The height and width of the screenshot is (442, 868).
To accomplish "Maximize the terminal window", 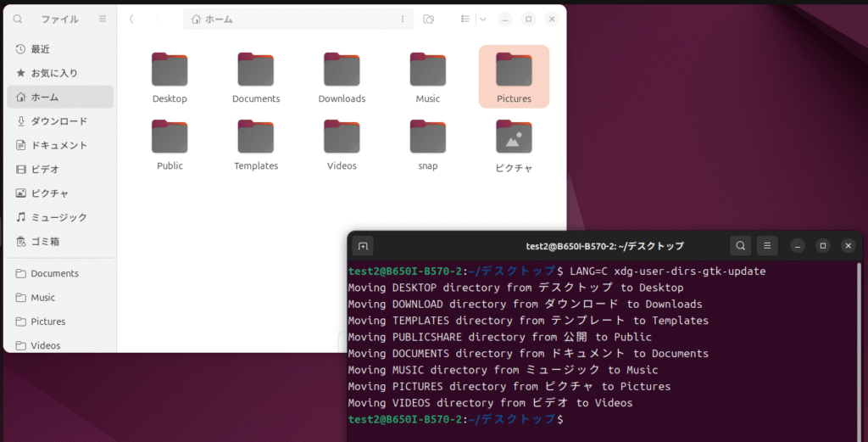I will 822,246.
